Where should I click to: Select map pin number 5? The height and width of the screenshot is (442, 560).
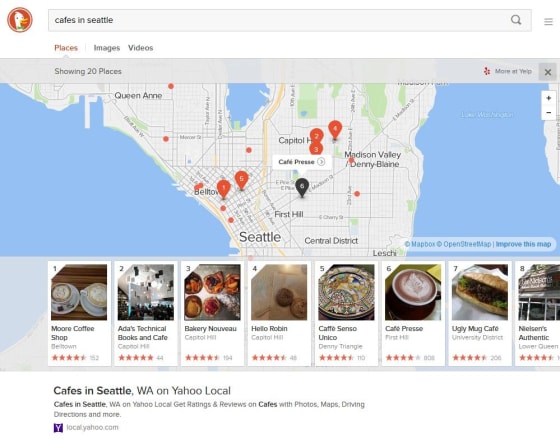[241, 180]
